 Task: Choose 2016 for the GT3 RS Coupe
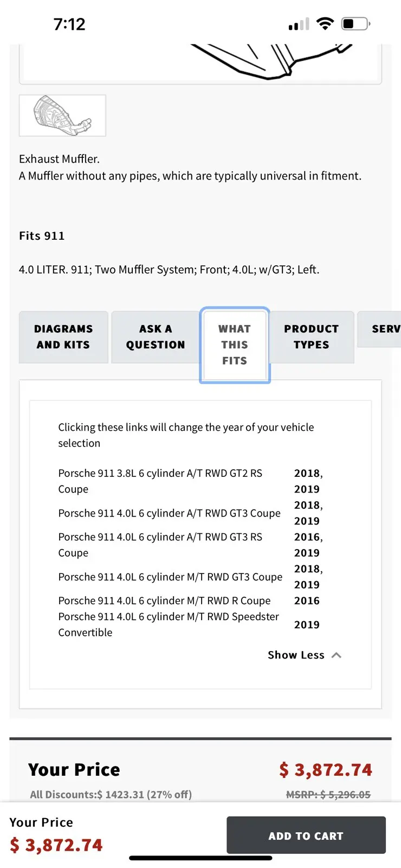tap(307, 537)
